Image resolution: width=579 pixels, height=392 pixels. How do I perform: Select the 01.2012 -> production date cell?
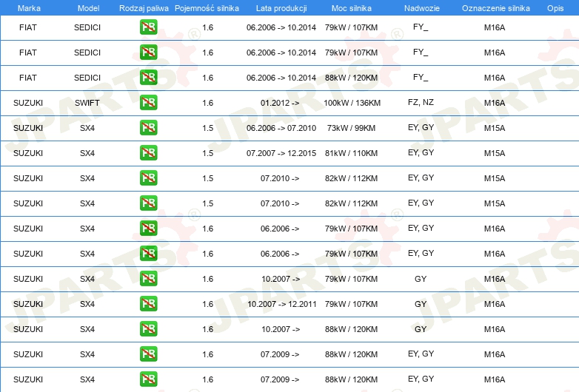click(x=280, y=103)
